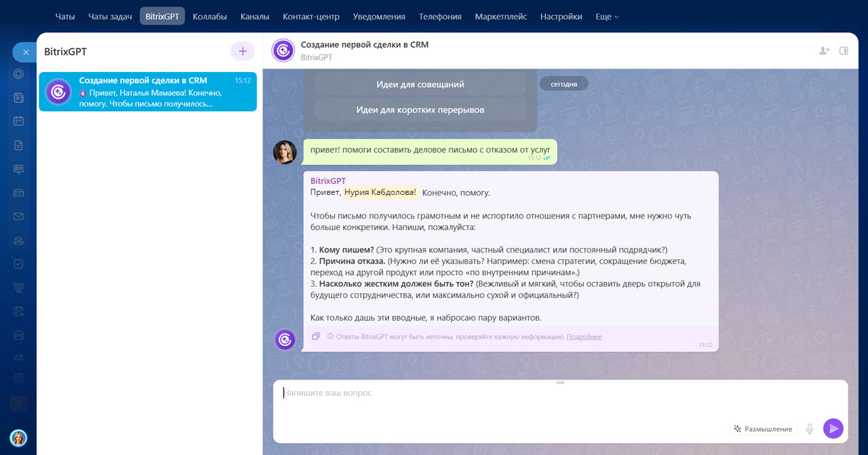The width and height of the screenshot is (868, 455).
Task: Toggle the Размышление mode
Action: tap(763, 429)
